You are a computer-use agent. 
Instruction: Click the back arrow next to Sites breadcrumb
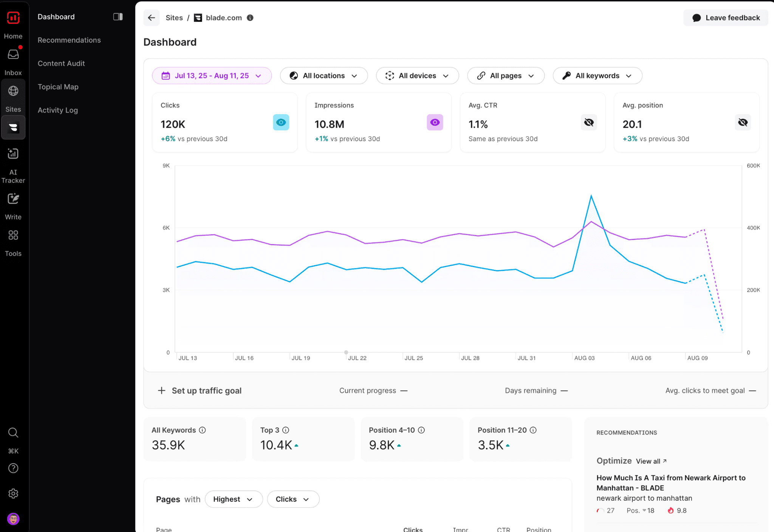151,18
